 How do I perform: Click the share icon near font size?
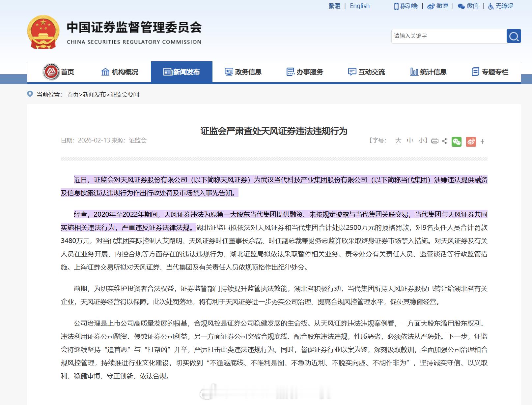pos(445,141)
